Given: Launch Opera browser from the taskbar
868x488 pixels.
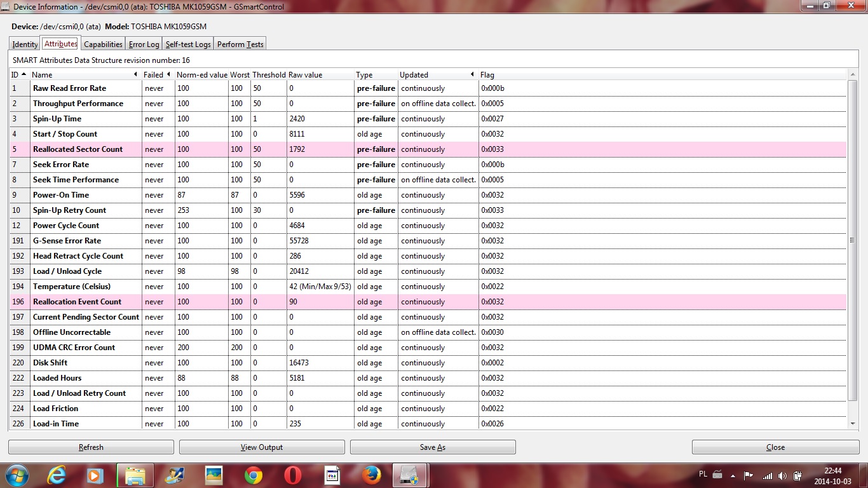Looking at the screenshot, I should coord(293,475).
